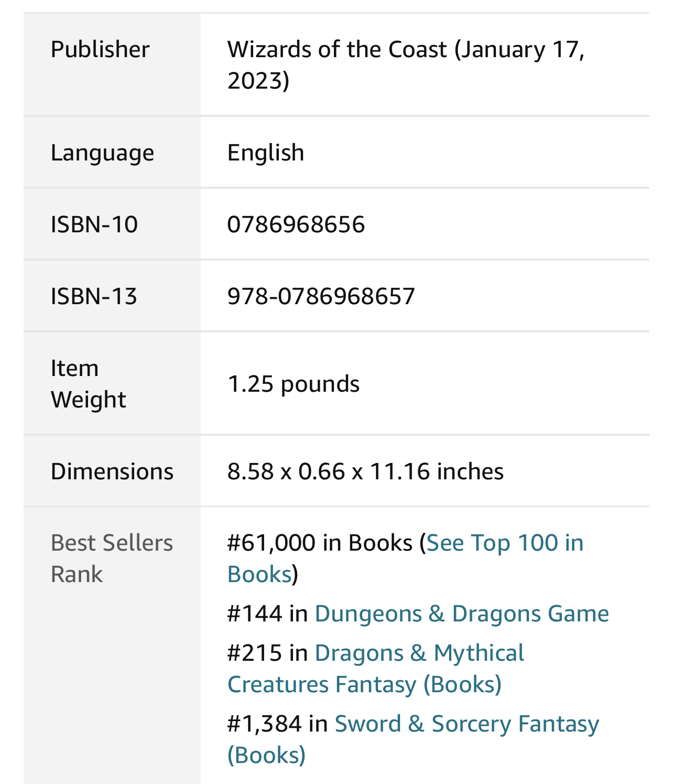
Task: Open the Sword & Sorcery Fantasy (Books) link
Action: click(x=466, y=724)
